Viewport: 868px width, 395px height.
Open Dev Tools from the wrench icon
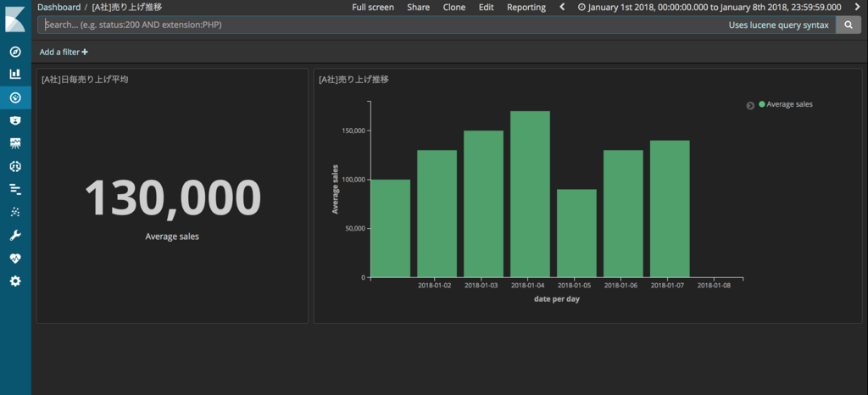(15, 236)
